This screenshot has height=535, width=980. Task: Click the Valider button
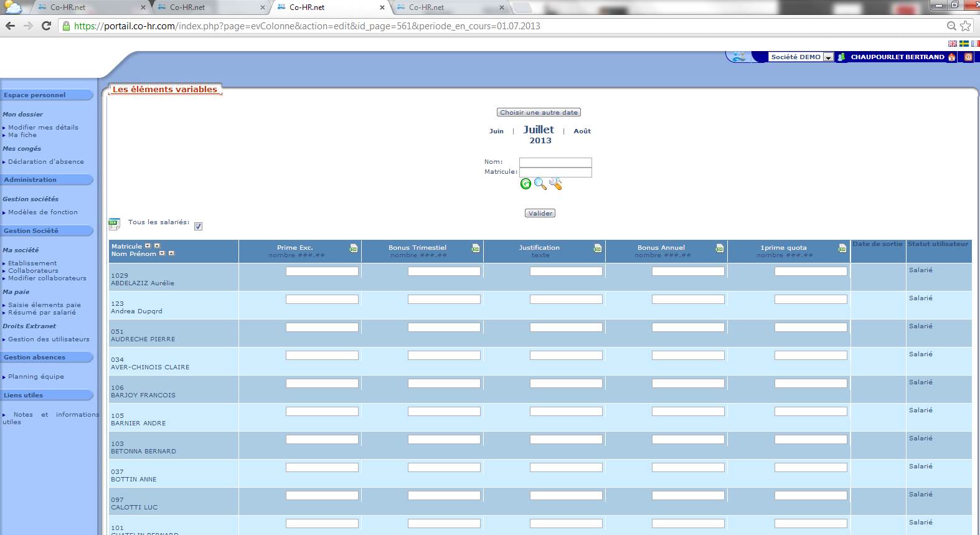[540, 213]
